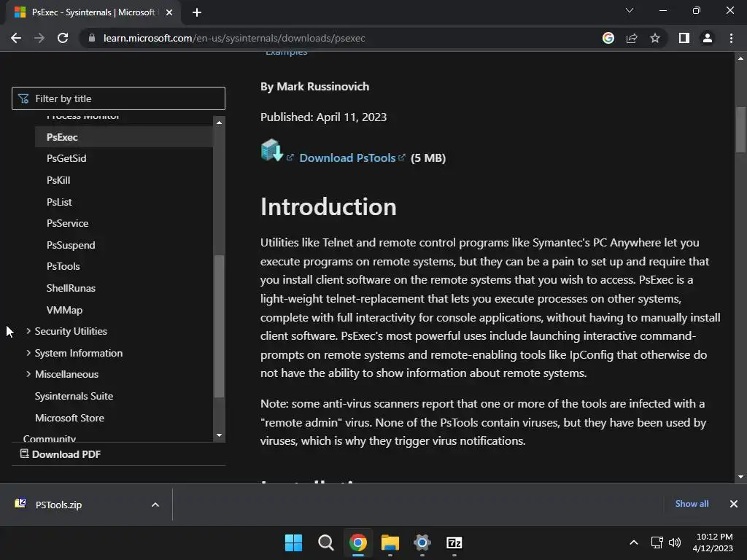Reload the PsExec page
The width and height of the screenshot is (747, 560).
(63, 38)
